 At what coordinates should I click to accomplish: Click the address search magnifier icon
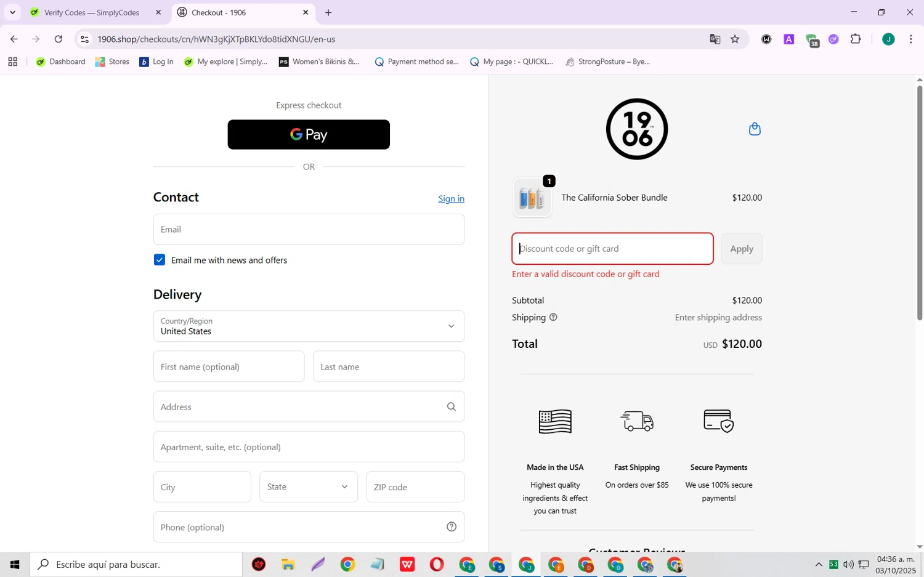452,406
